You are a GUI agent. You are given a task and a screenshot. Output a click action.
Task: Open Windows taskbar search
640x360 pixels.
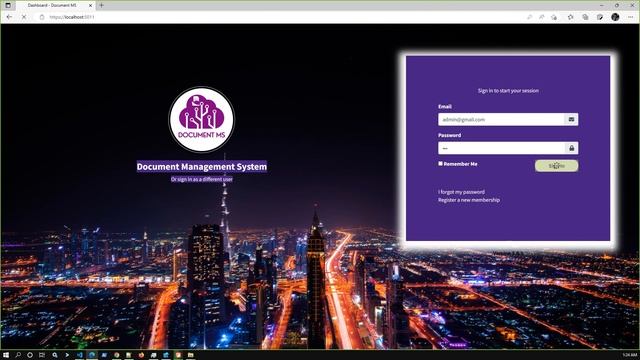pyautogui.click(x=18, y=355)
